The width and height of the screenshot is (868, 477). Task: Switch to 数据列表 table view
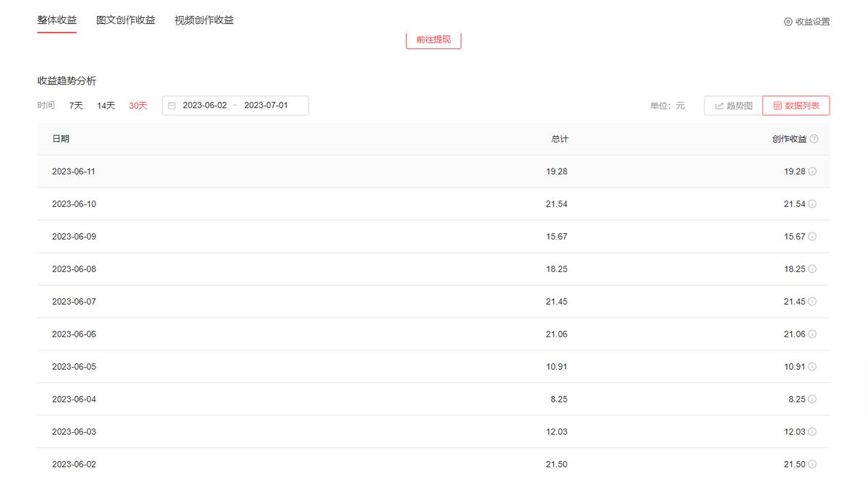click(x=796, y=106)
